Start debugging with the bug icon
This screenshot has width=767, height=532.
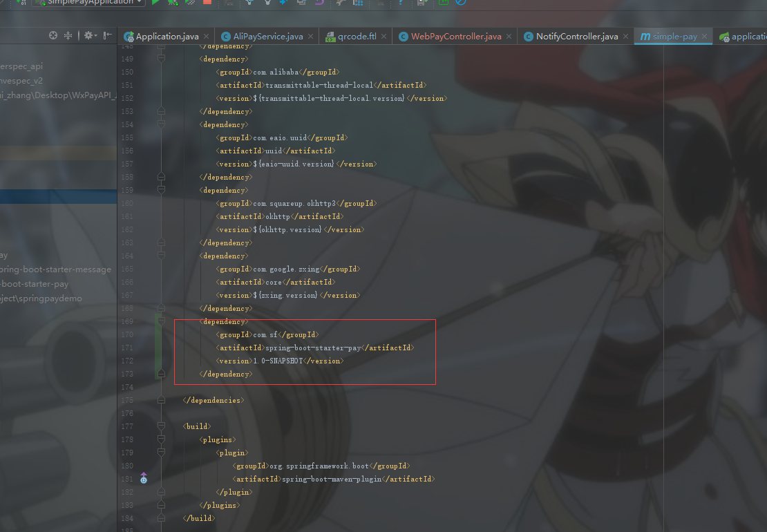pos(173,2)
